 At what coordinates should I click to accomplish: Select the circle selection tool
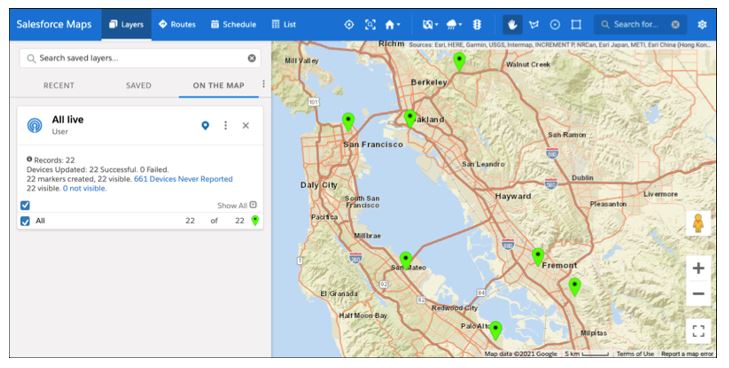[x=555, y=25]
